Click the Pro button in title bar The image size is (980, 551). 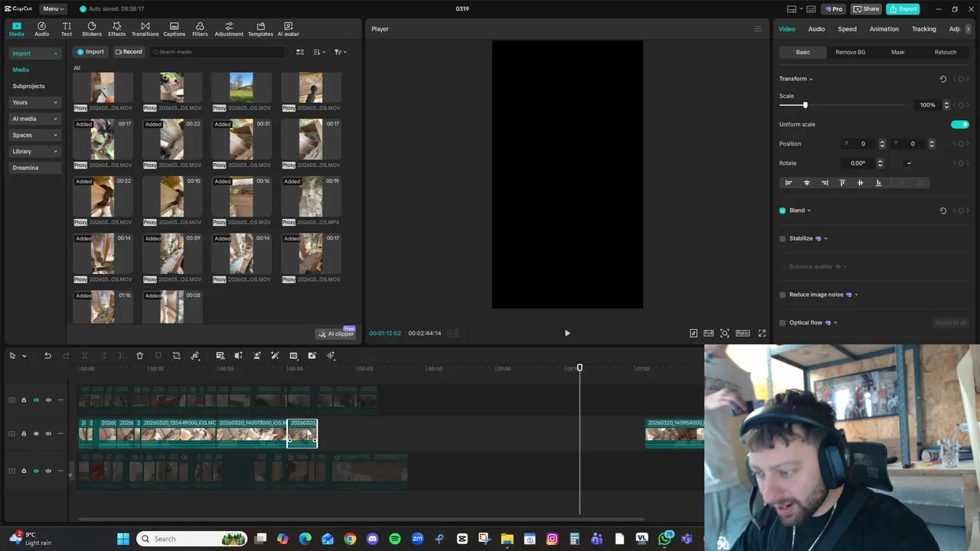(833, 8)
